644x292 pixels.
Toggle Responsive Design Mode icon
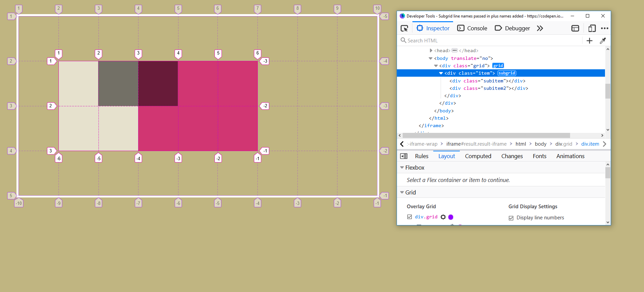pos(592,28)
